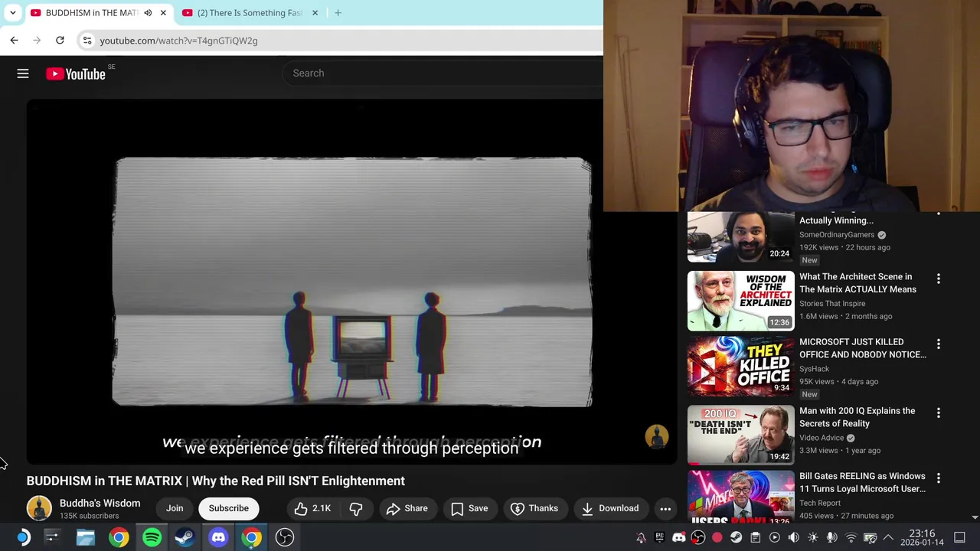Send Thanks to the creator
This screenshot has width=980, height=551.
[x=534, y=508]
